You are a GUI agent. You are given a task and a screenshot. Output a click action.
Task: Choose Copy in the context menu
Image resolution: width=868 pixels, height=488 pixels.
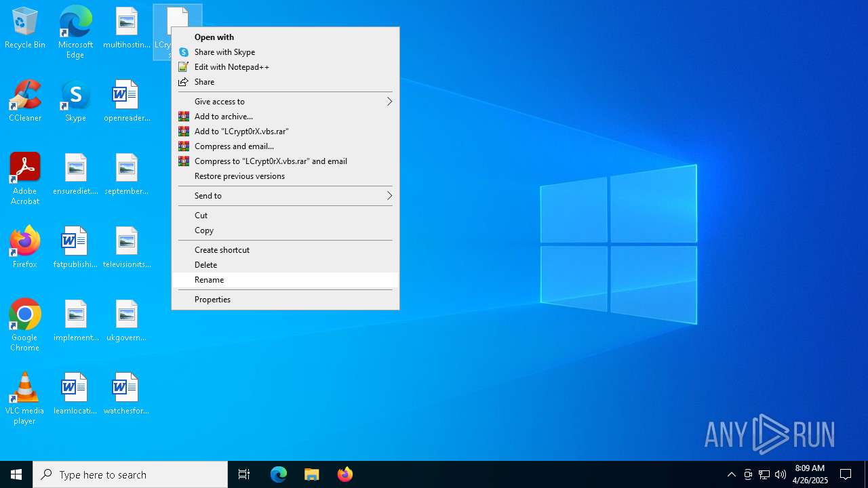coord(285,230)
